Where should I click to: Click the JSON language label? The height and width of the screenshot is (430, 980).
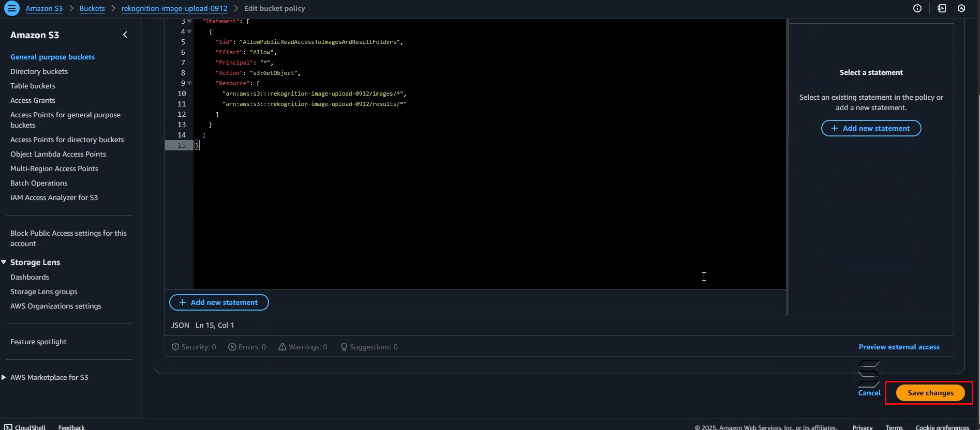click(x=180, y=325)
